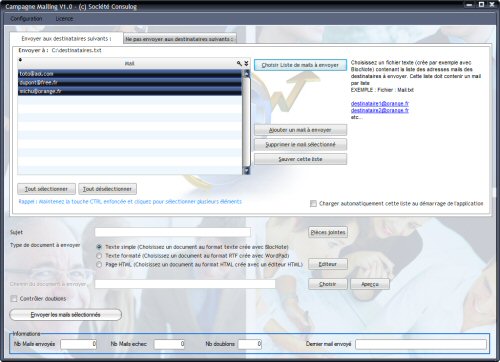Click the 'Nb Mails envoyés' value field
Image resolution: width=500 pixels, height=362 pixels.
coord(78,344)
